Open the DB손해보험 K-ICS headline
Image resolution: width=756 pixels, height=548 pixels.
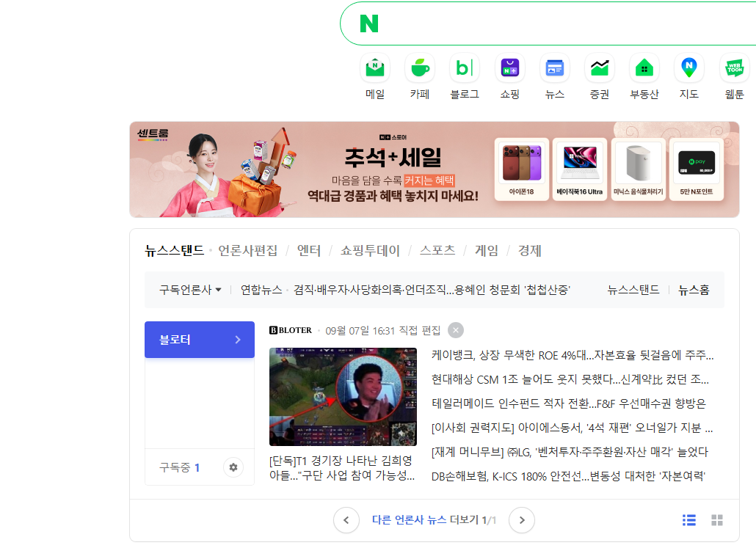[x=568, y=477]
